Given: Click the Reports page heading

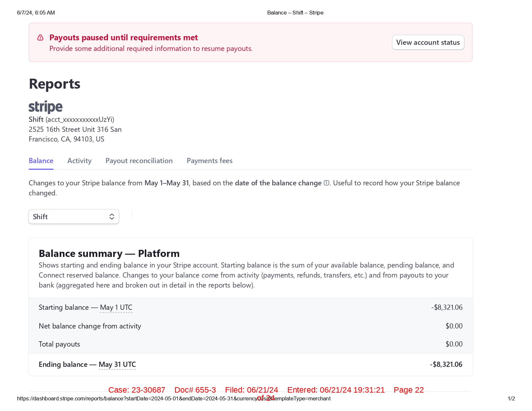Looking at the screenshot, I should point(54,84).
